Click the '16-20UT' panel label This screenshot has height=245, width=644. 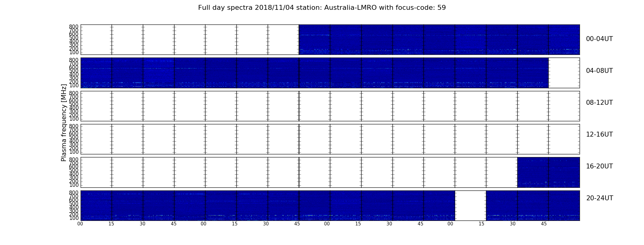600,166
